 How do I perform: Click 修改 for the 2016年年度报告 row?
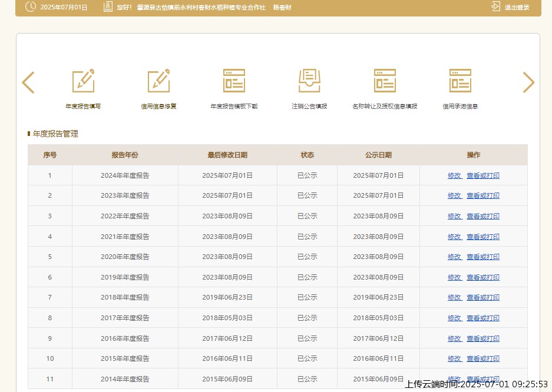pos(454,338)
